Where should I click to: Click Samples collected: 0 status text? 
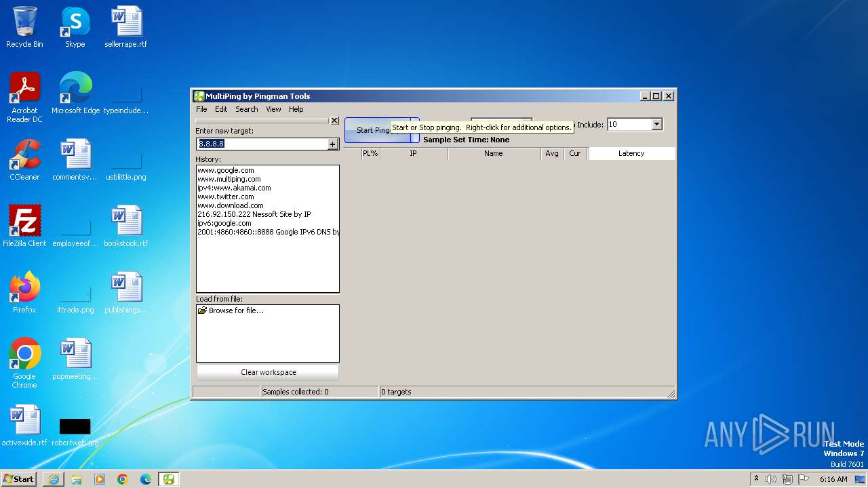(x=296, y=392)
